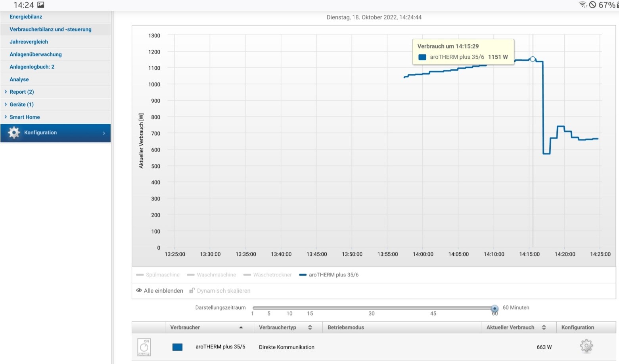Expand the Report (2) menu section
The width and height of the screenshot is (619, 364).
(21, 92)
